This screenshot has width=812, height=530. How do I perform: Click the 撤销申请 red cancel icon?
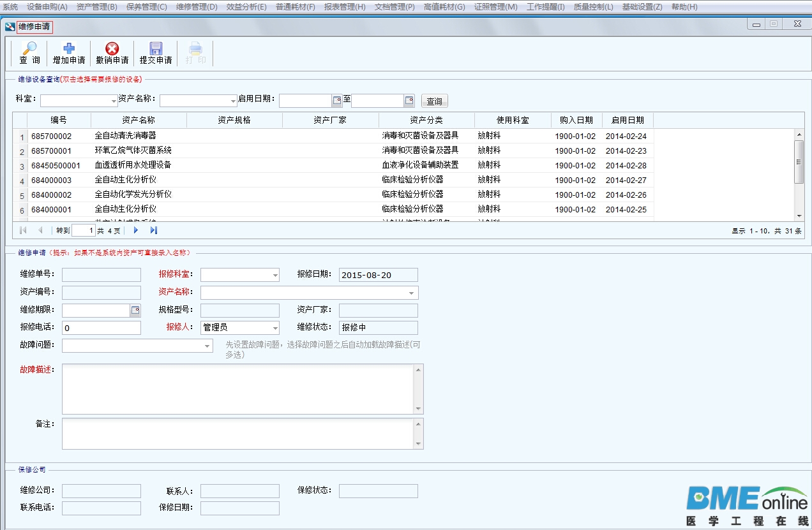[112, 49]
